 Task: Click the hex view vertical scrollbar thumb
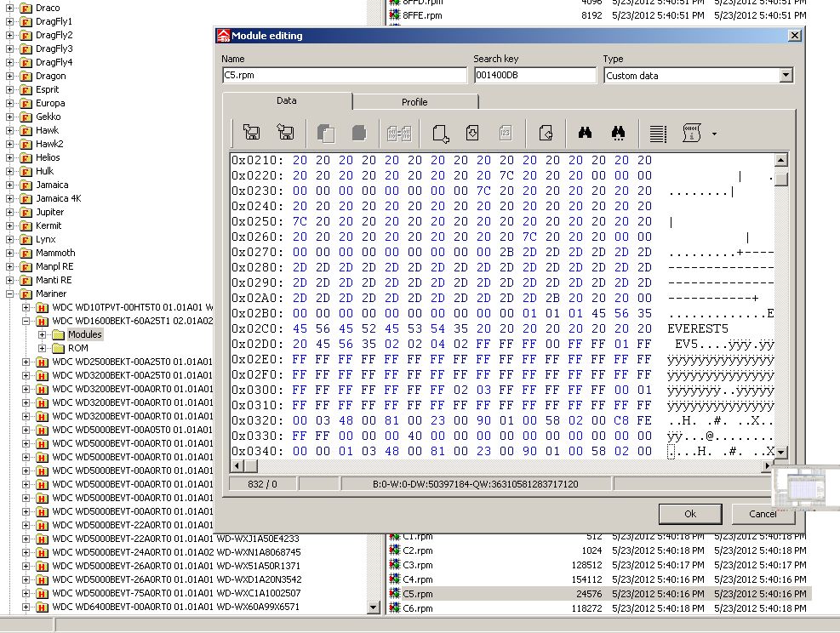pyautogui.click(x=781, y=179)
